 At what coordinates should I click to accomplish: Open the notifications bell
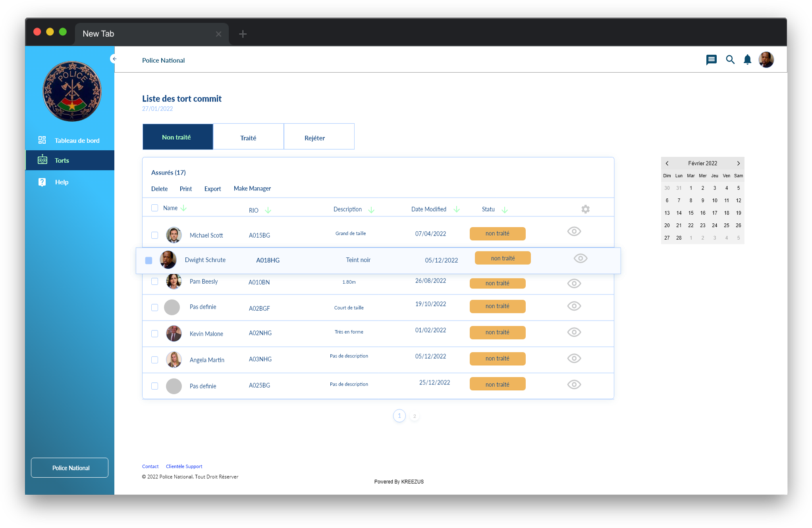(747, 60)
